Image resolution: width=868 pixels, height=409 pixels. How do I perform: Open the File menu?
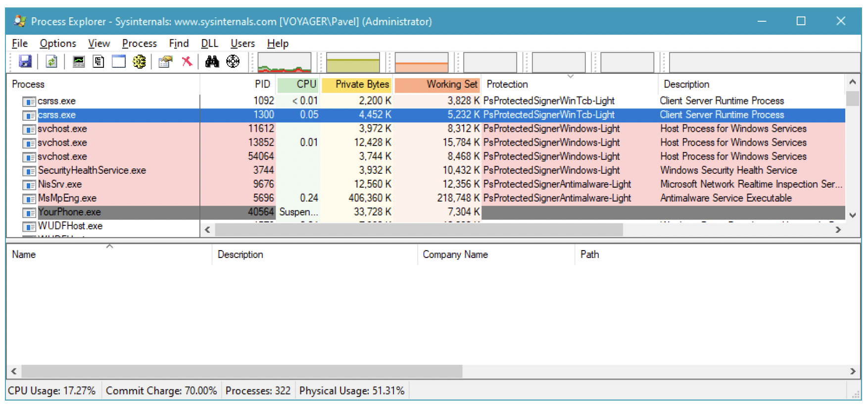click(x=20, y=44)
